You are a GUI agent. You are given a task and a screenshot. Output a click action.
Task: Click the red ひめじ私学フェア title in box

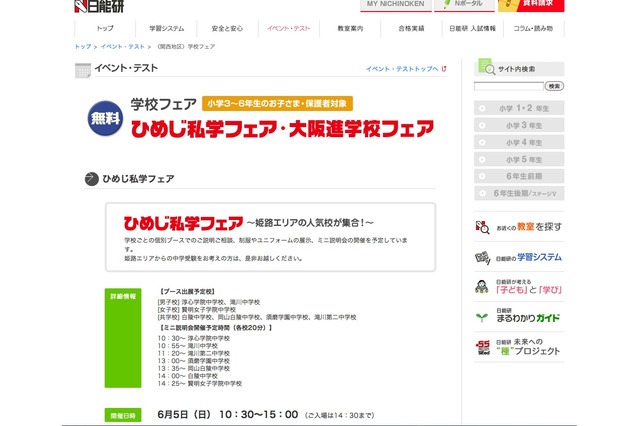183,223
